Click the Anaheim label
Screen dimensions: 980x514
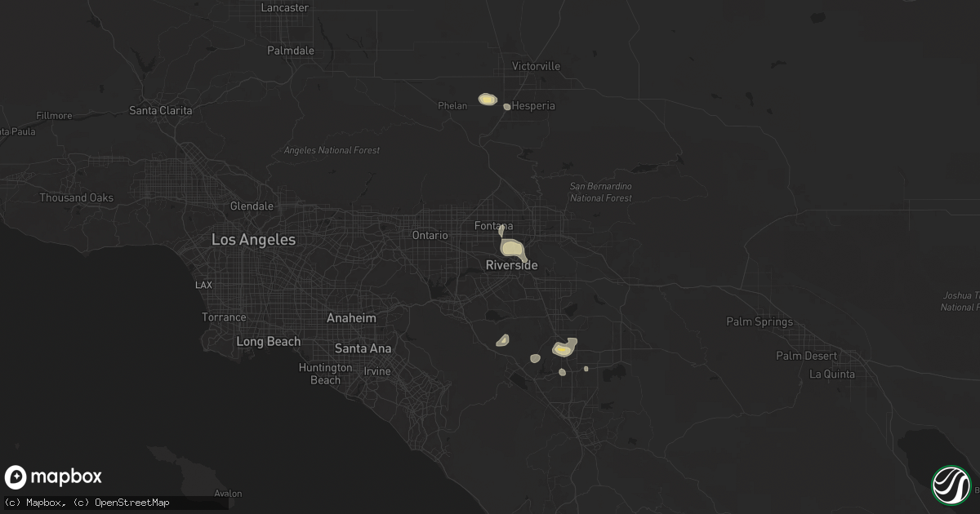(x=351, y=317)
